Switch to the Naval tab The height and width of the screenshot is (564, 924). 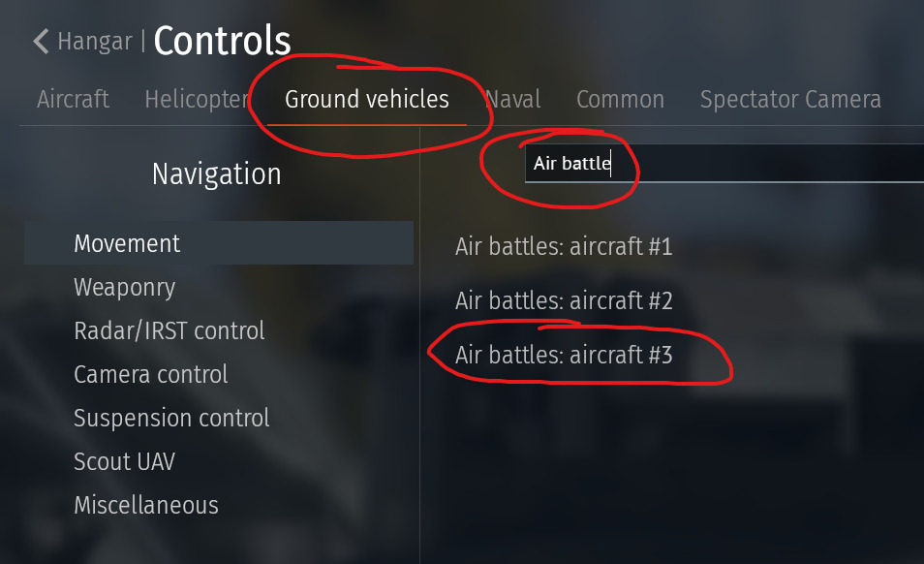pos(512,99)
